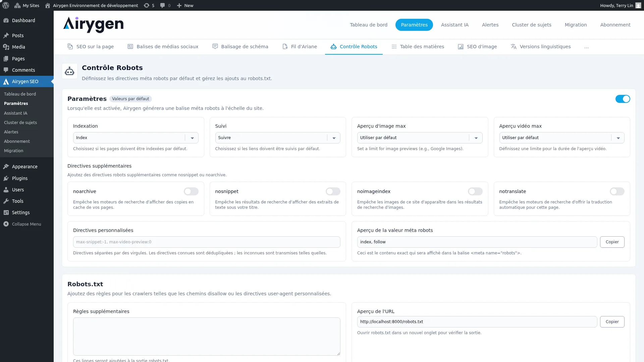Viewport: 644px width, 362px height.
Task: Click the SEO sur la page tab icon
Action: tap(70, 47)
